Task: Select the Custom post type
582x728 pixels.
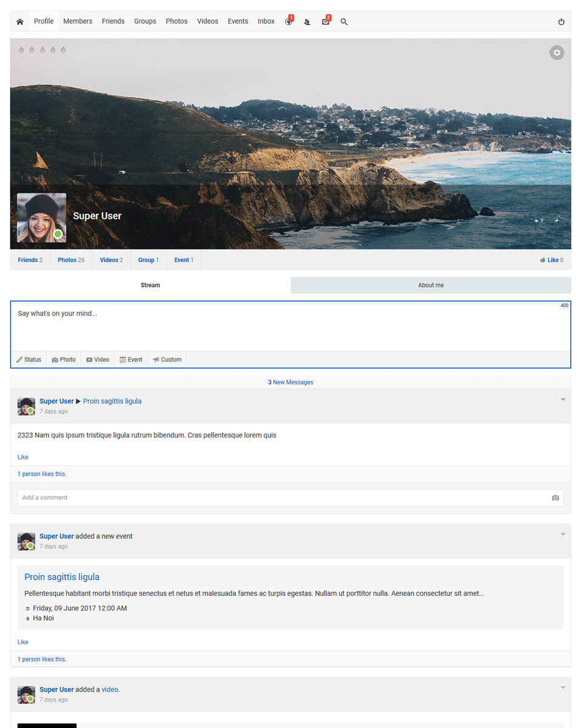Action: pos(167,360)
